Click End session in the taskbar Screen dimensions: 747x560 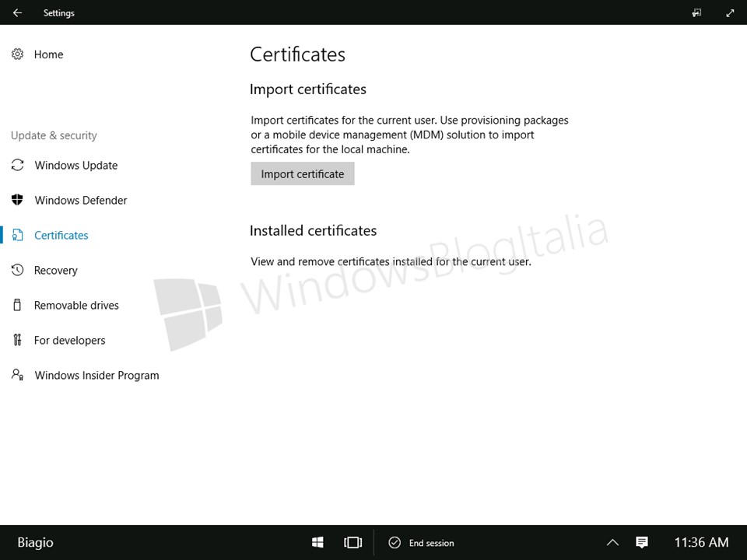(x=432, y=543)
